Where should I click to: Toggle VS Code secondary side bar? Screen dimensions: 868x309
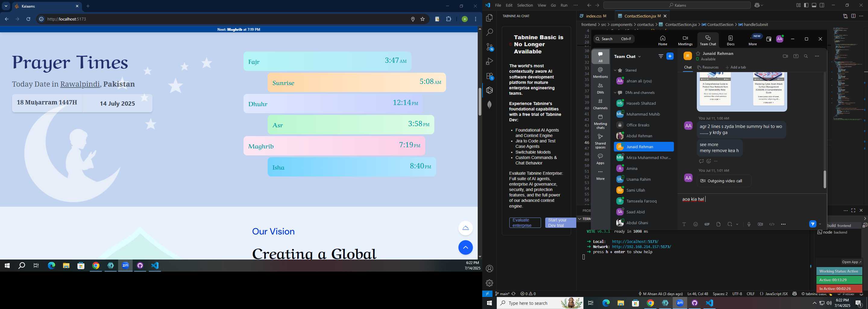(822, 5)
